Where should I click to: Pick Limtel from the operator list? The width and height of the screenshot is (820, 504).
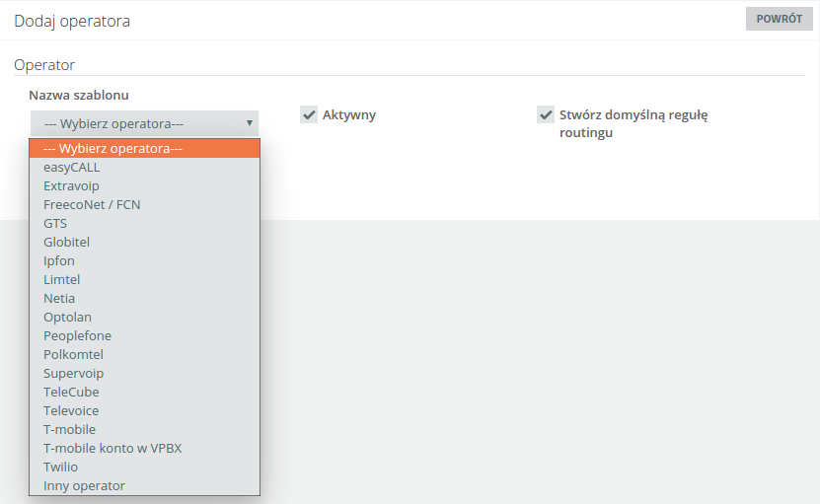144,280
